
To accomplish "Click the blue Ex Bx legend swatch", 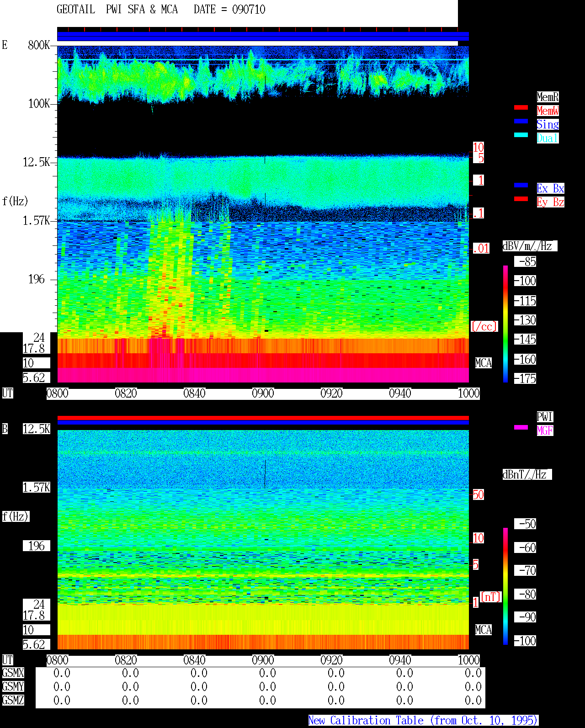I will pos(521,185).
